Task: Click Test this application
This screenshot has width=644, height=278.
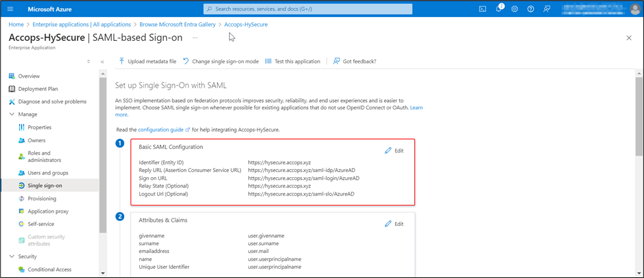Action: click(292, 61)
